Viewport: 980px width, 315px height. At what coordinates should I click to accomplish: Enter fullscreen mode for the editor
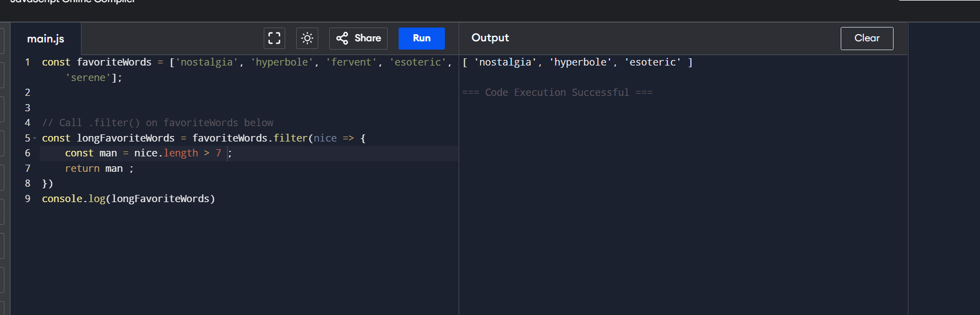274,38
